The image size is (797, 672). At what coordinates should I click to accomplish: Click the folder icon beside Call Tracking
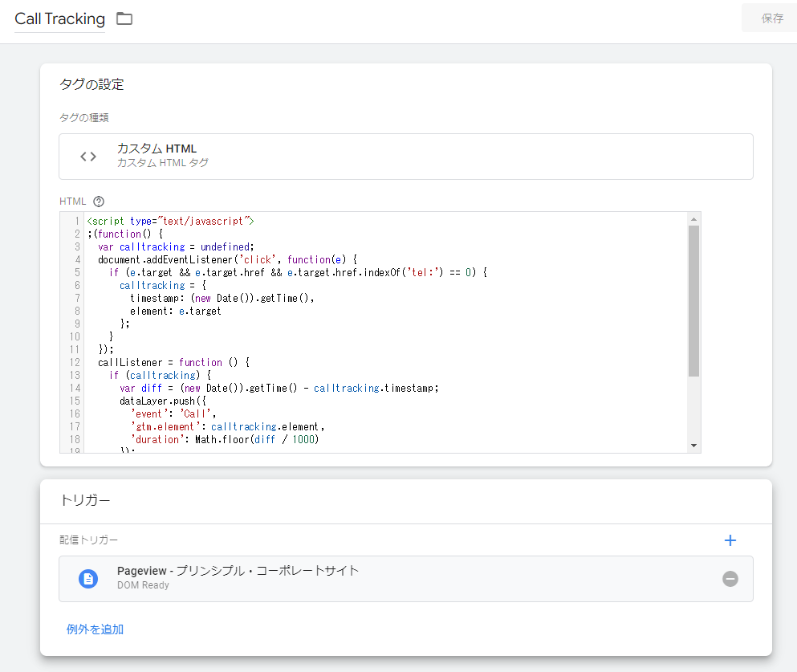(x=124, y=18)
